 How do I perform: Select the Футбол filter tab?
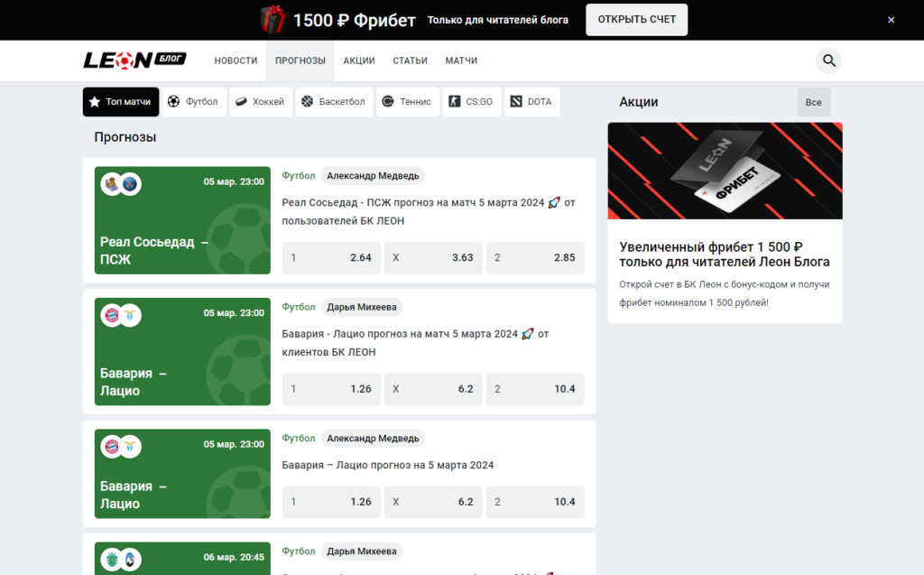194,101
